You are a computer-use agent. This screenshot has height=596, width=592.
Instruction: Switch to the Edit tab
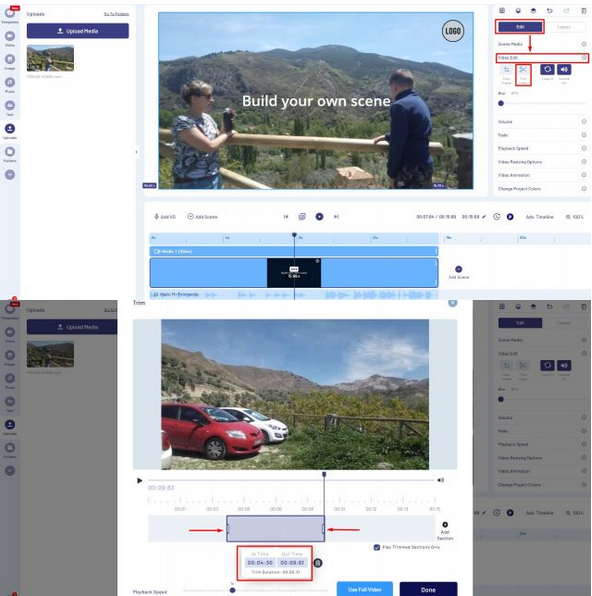tap(520, 27)
